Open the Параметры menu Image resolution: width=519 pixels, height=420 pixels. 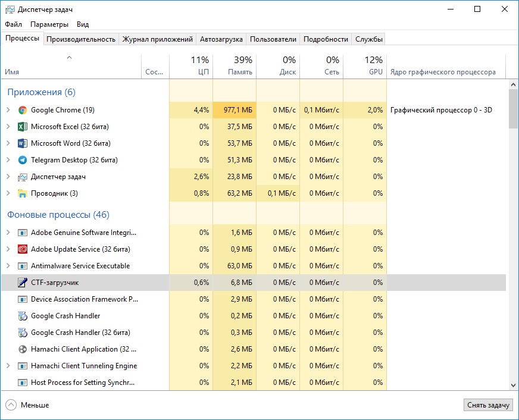49,24
